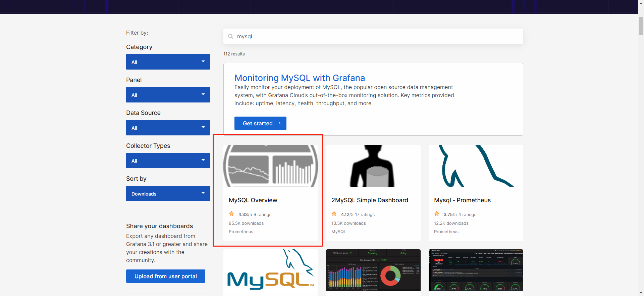This screenshot has width=644, height=296.
Task: Click the search magnifier icon
Action: tap(231, 36)
